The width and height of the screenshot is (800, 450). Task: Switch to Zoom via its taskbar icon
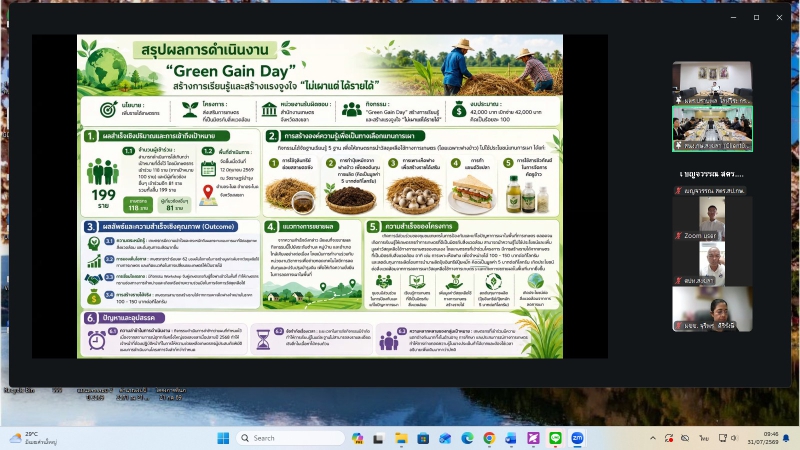tap(577, 438)
